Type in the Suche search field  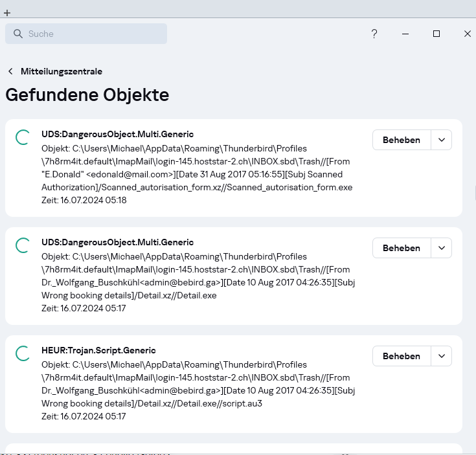(x=94, y=34)
